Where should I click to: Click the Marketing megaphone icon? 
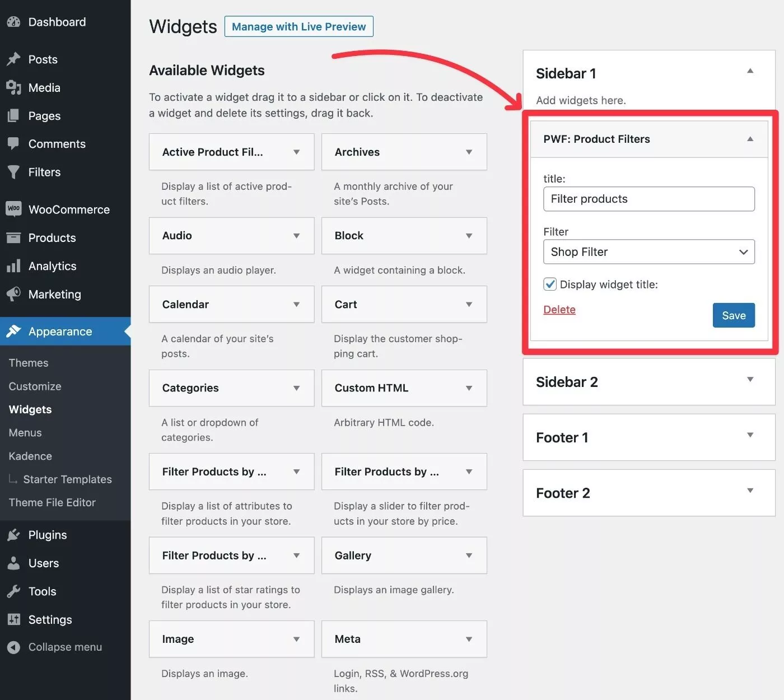click(x=13, y=294)
